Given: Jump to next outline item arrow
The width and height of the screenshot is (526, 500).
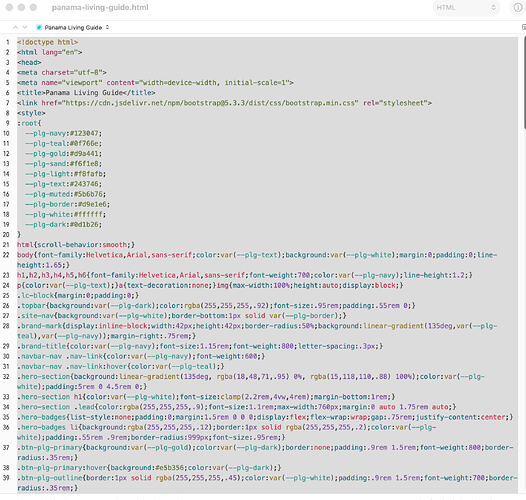Looking at the screenshot, I should pyautogui.click(x=24, y=28).
